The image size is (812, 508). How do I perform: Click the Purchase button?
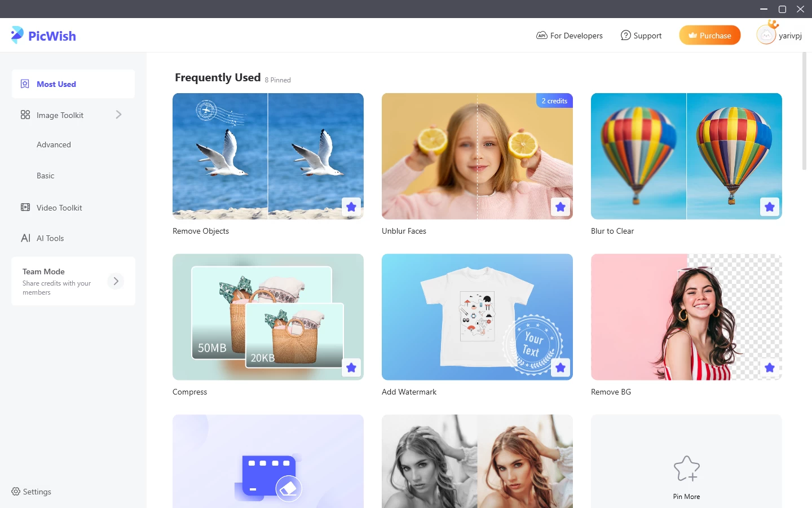(709, 35)
